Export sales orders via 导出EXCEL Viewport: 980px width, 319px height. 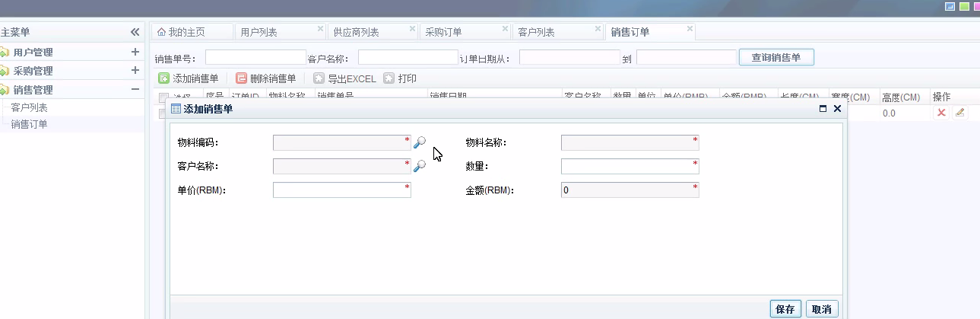[x=344, y=78]
